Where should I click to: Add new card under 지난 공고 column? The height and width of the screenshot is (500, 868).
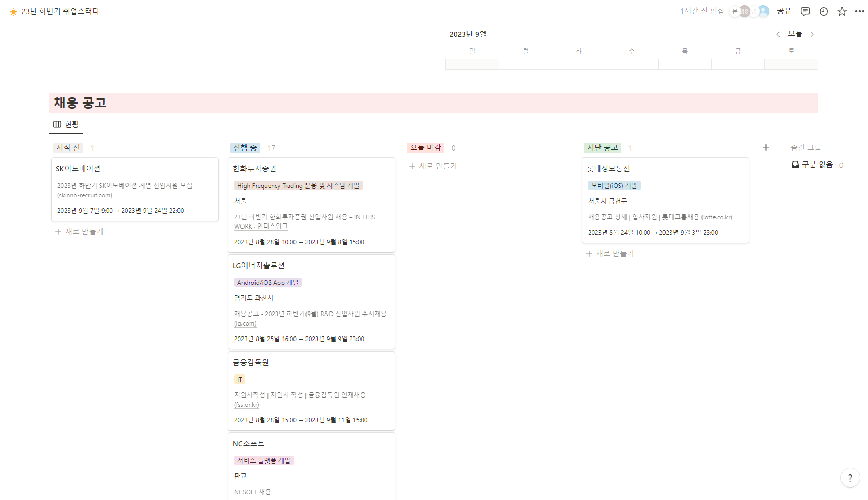coord(610,254)
